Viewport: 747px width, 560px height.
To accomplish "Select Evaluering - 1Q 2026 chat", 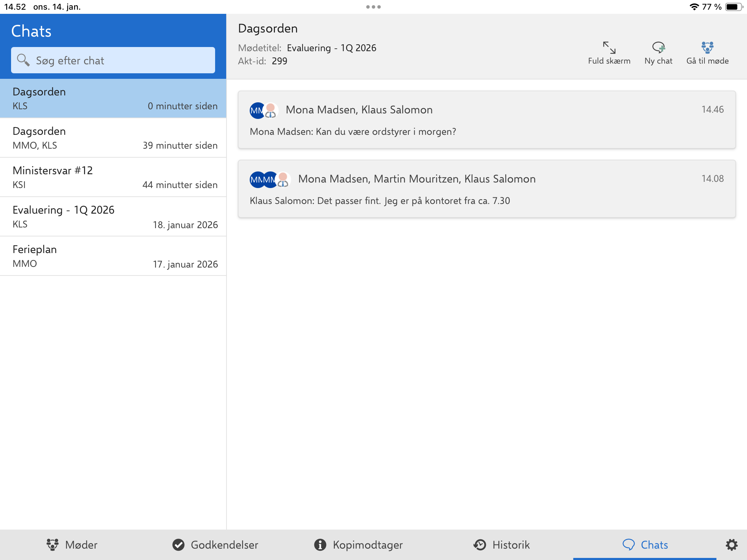I will click(113, 217).
